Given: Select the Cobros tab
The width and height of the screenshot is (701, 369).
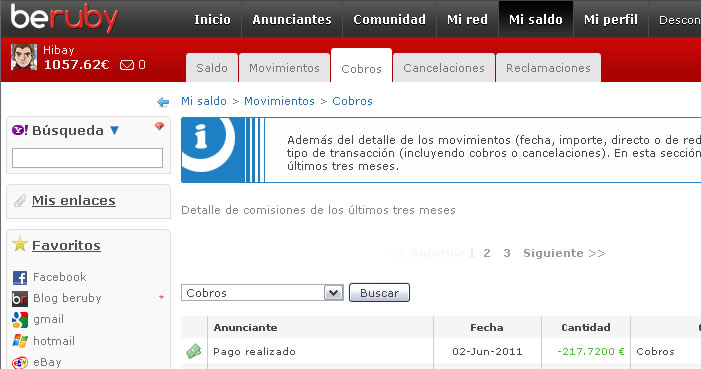Looking at the screenshot, I should [x=361, y=66].
